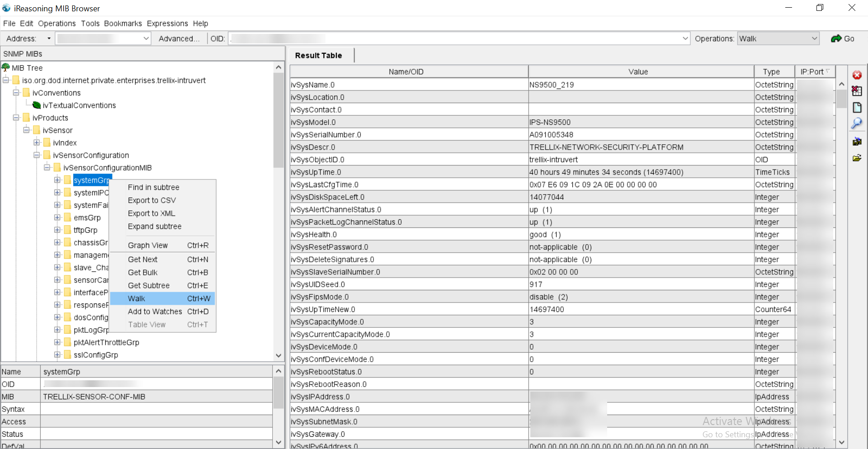Click the MIB tree scroll-down arrow
The image size is (868, 449).
tap(278, 355)
